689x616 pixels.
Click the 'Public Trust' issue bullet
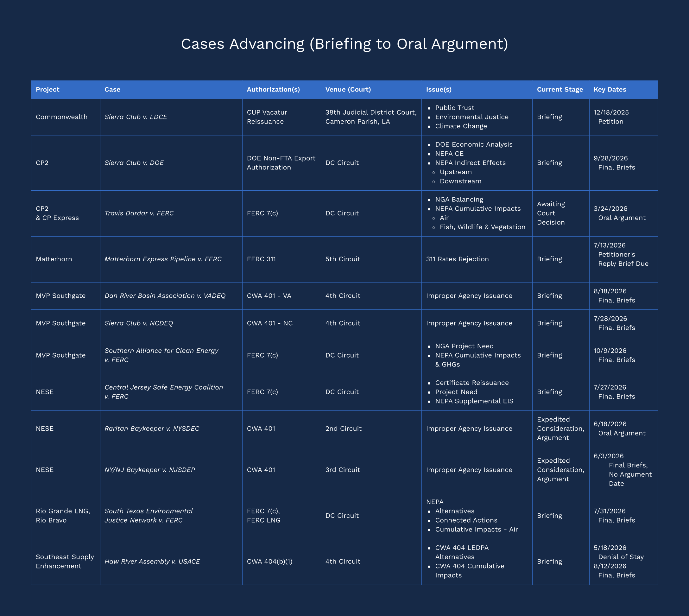455,108
